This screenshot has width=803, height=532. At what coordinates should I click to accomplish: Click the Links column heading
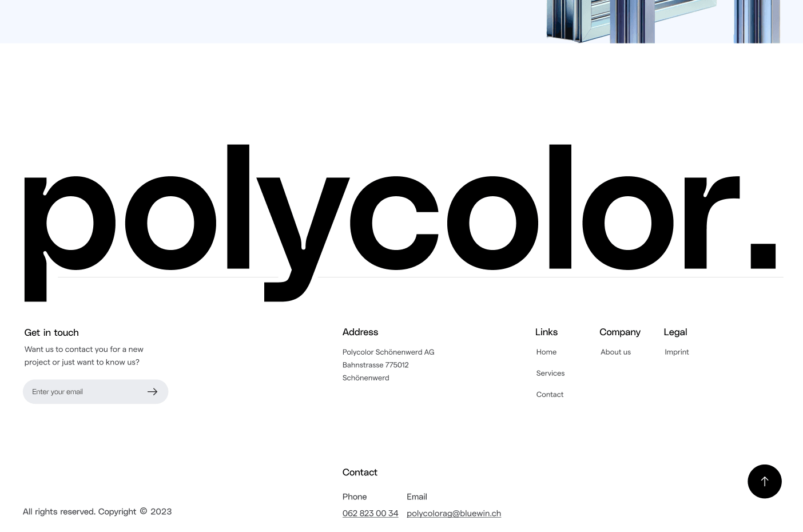click(546, 332)
